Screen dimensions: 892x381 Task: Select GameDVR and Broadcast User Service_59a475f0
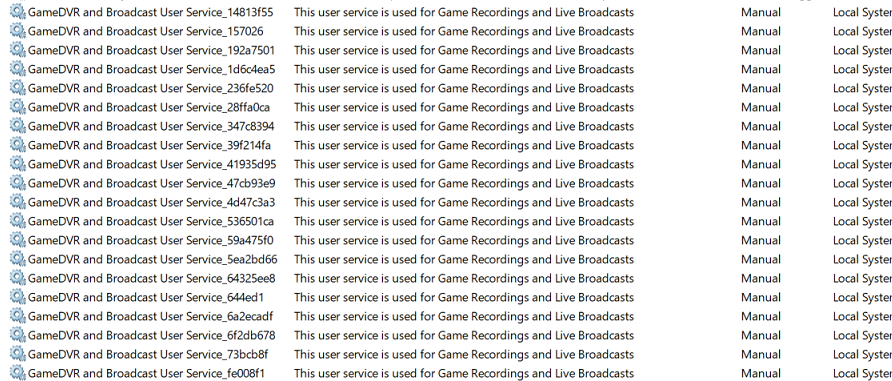151,240
